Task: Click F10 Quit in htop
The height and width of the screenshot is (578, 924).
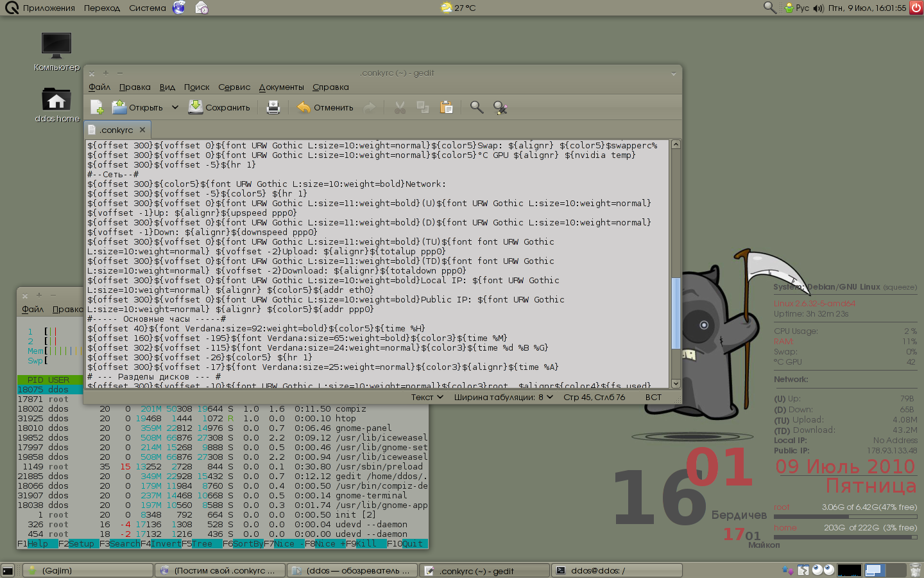Action: (407, 543)
